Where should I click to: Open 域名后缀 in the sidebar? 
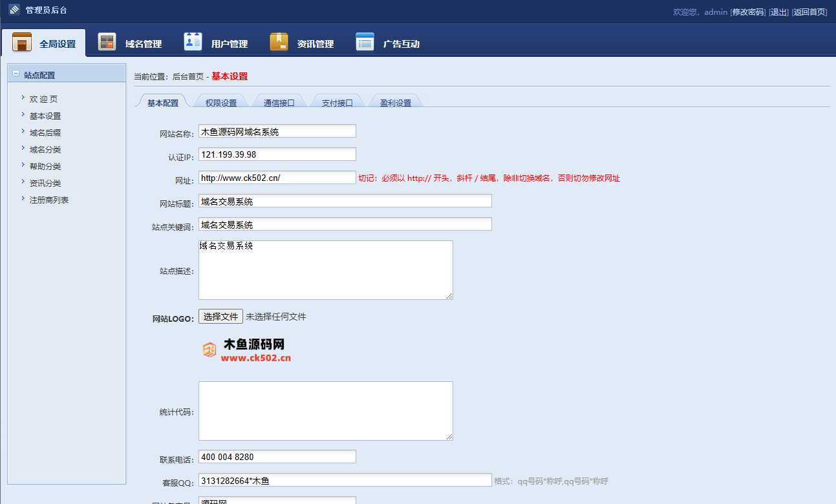point(45,132)
